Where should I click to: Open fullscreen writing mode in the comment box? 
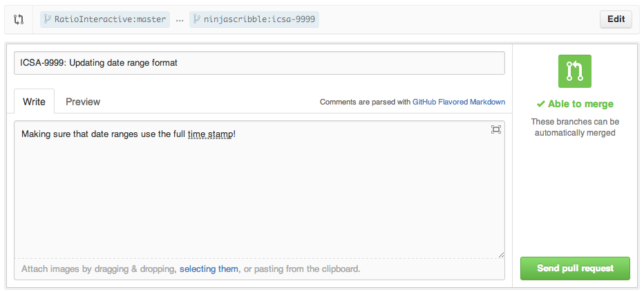(x=495, y=129)
